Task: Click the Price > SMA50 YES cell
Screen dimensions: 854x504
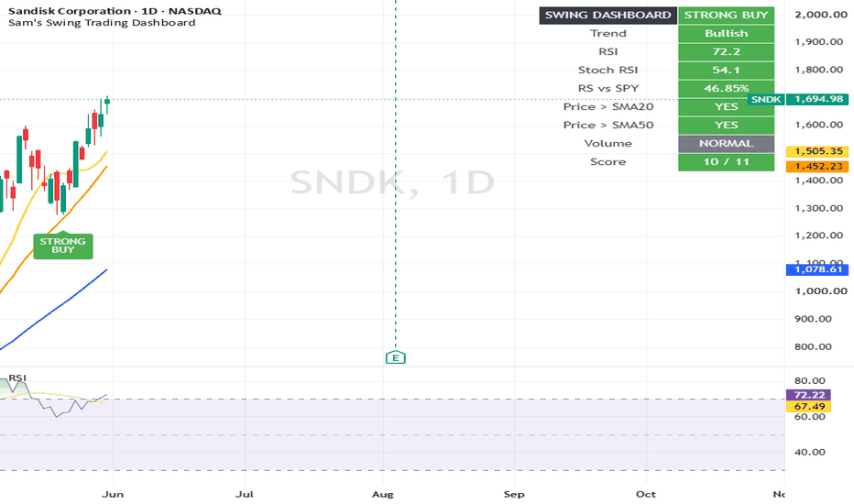Action: [x=726, y=126]
